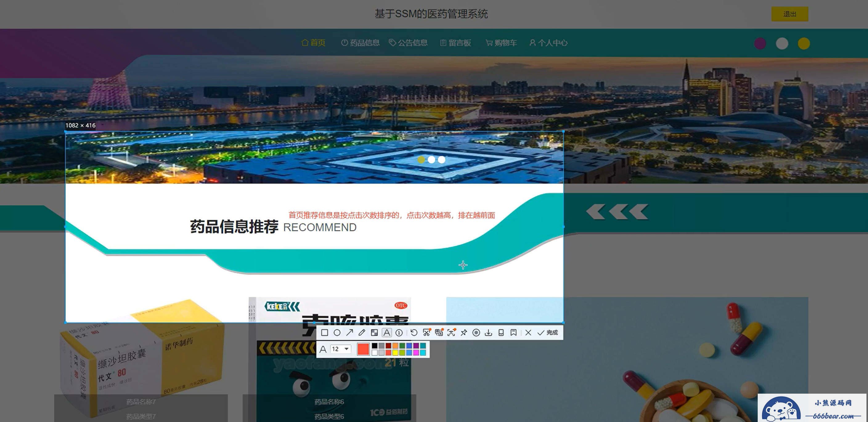Go to 首页 home menu
The height and width of the screenshot is (422, 868).
(x=313, y=43)
